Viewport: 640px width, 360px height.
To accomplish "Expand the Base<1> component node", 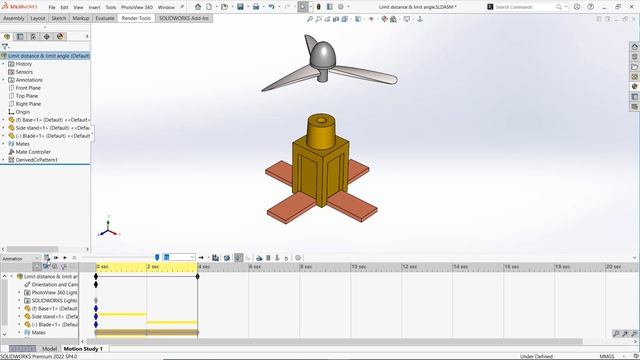I will pyautogui.click(x=4, y=120).
